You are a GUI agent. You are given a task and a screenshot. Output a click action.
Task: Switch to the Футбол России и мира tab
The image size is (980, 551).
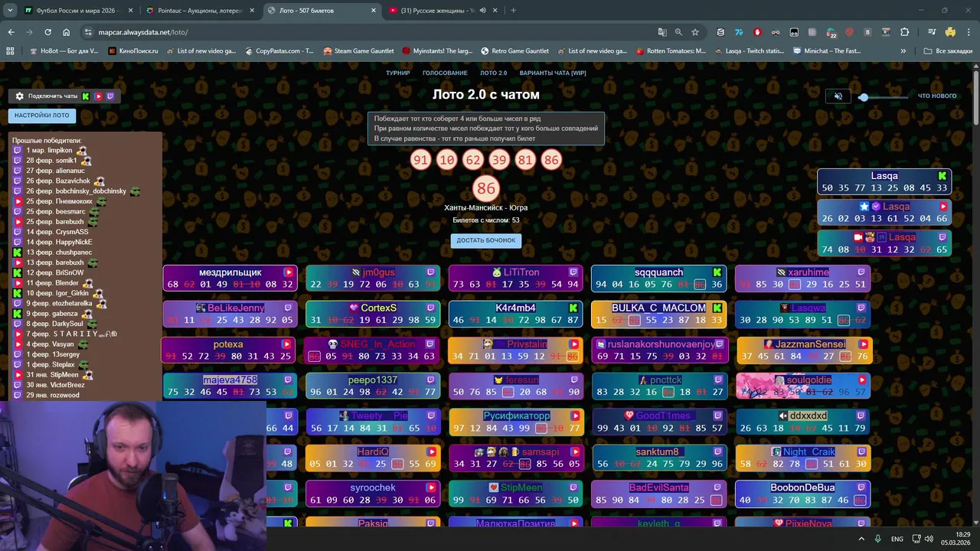(77, 11)
